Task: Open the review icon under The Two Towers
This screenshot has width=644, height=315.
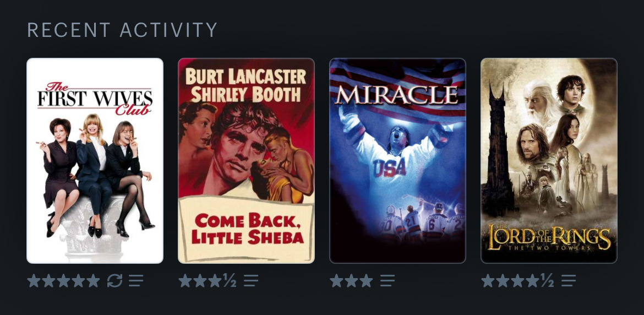Action: 569,281
